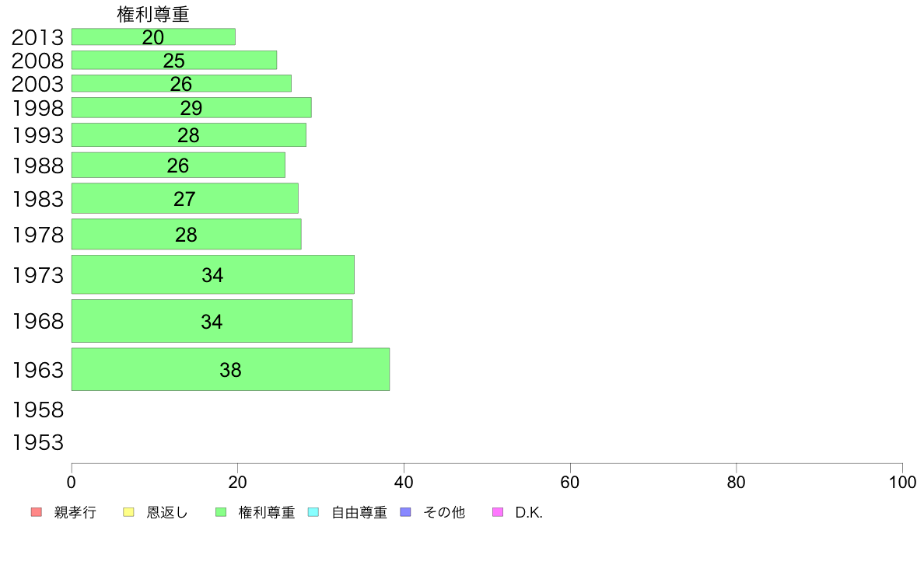
Task: Click the 1983 bar labeled 27
Action: click(185, 198)
